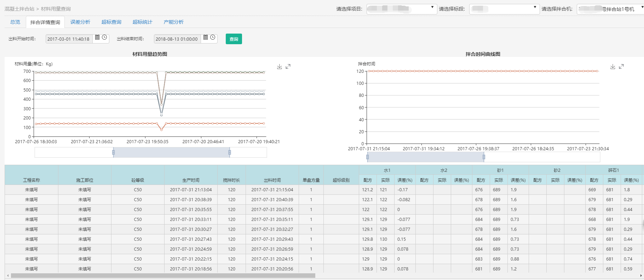This screenshot has height=280, width=644.
Task: Click the 水2 group header
Action: pyautogui.click(x=444, y=170)
